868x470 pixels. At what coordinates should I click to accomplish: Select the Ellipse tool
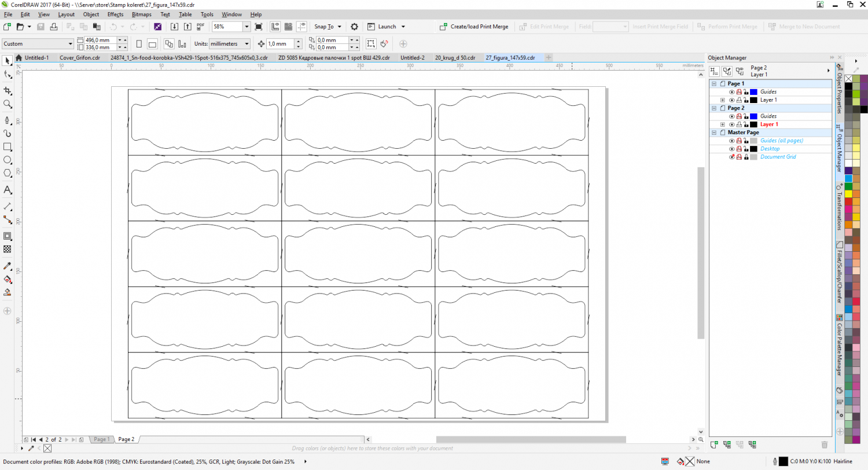pyautogui.click(x=8, y=160)
